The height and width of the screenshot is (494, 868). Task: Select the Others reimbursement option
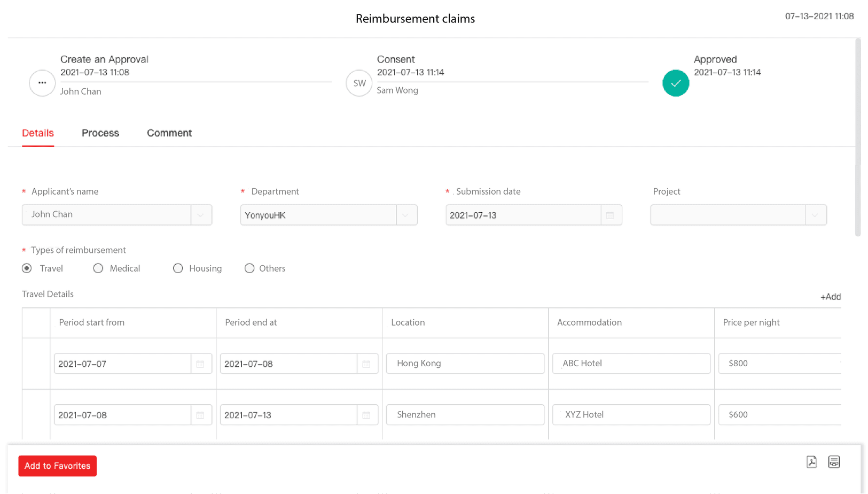point(249,268)
